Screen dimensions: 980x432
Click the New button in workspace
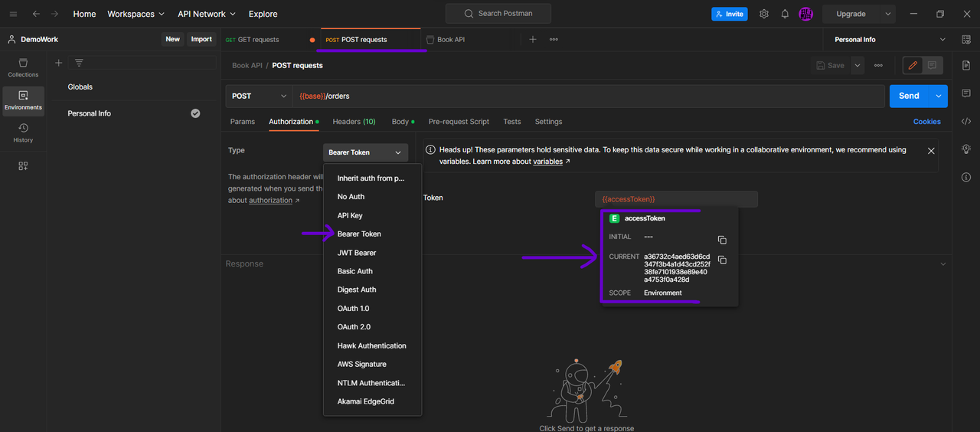click(173, 39)
